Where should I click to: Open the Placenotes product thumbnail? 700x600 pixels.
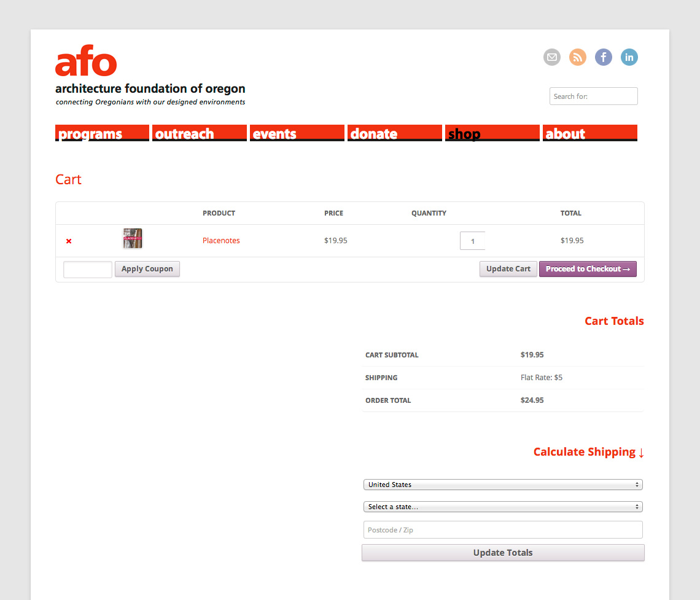click(133, 238)
